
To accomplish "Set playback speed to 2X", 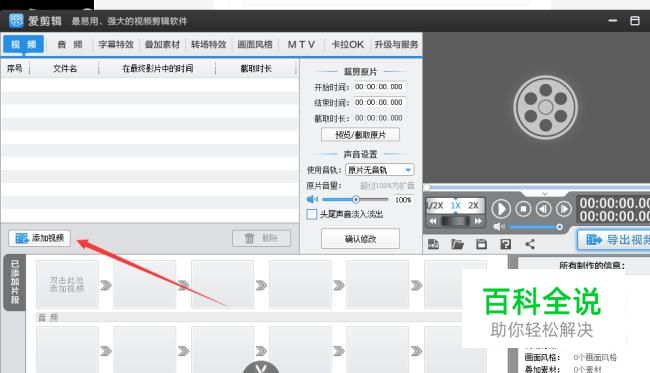I will pyautogui.click(x=473, y=206).
